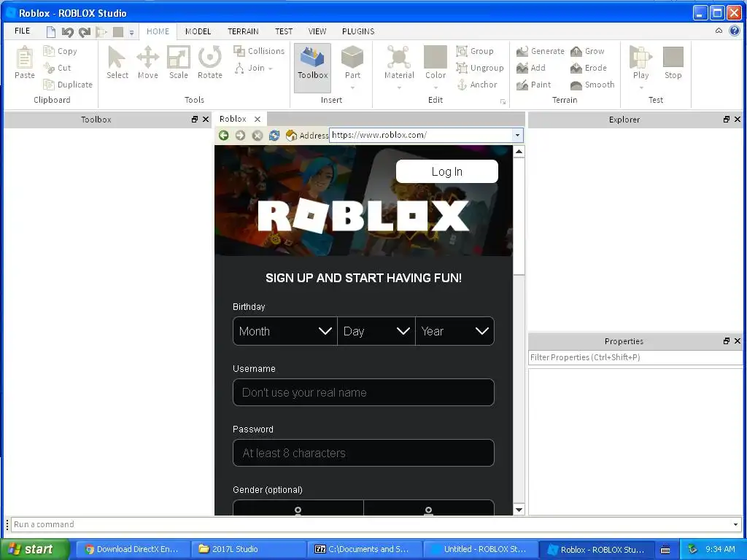Expand the Color dropdown arrow
747x560 pixels.
click(x=436, y=87)
